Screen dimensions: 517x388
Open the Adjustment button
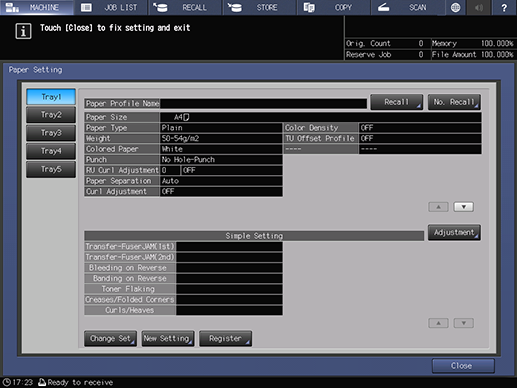pyautogui.click(x=454, y=232)
